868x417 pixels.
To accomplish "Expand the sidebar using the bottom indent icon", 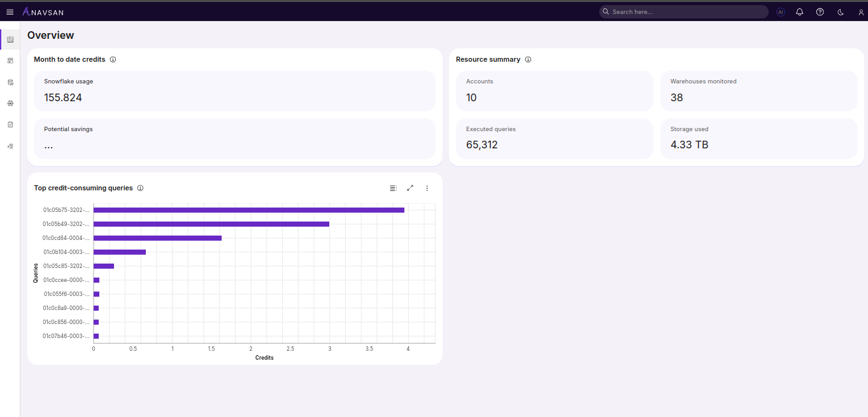I will click(10, 146).
